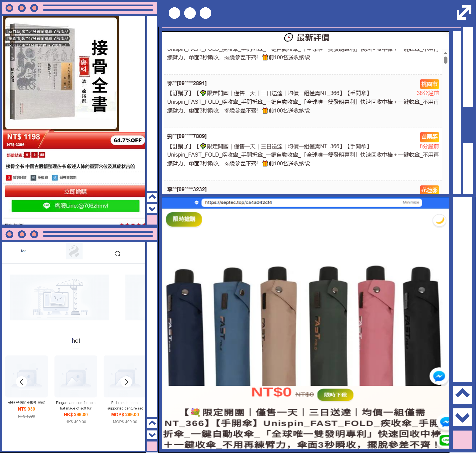Click the reviews list scrollbar thumb
Image resolution: width=476 pixels, height=453 pixels.
(445, 60)
